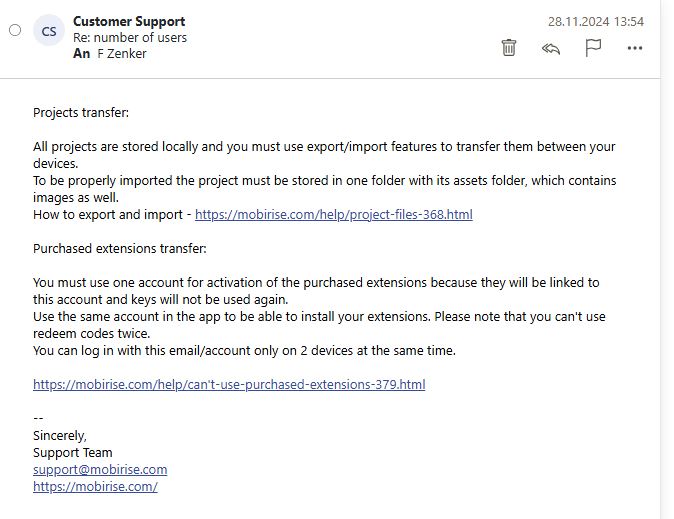Select the email using the round checkbox
Image resolution: width=674 pixels, height=519 pixels.
(15, 30)
